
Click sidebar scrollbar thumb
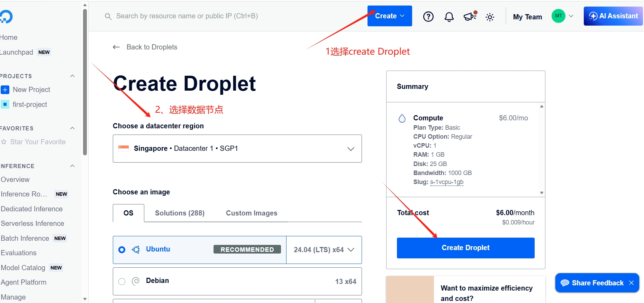coord(85,82)
